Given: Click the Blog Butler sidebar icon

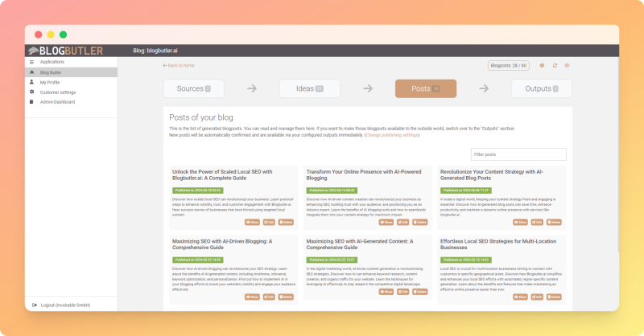Looking at the screenshot, I should [31, 72].
